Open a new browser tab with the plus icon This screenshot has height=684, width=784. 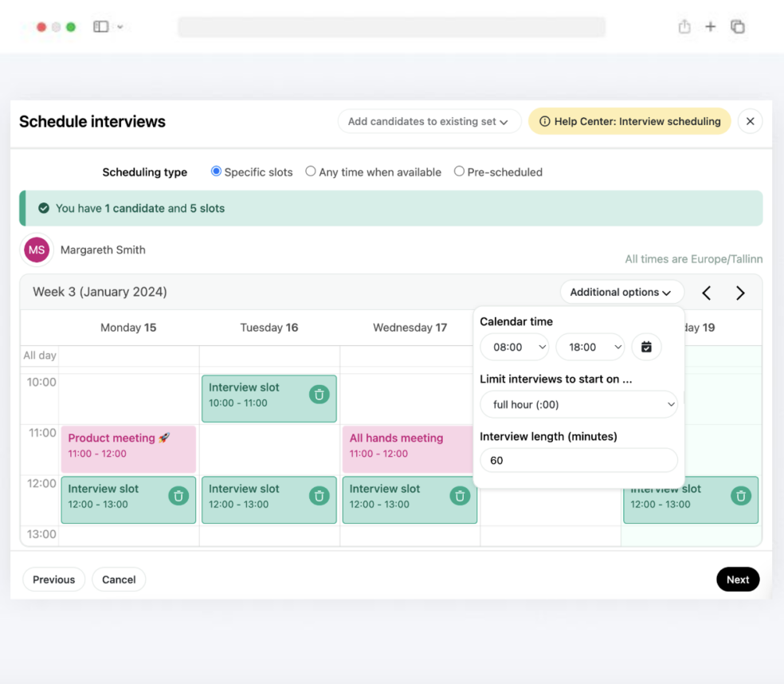point(710,26)
